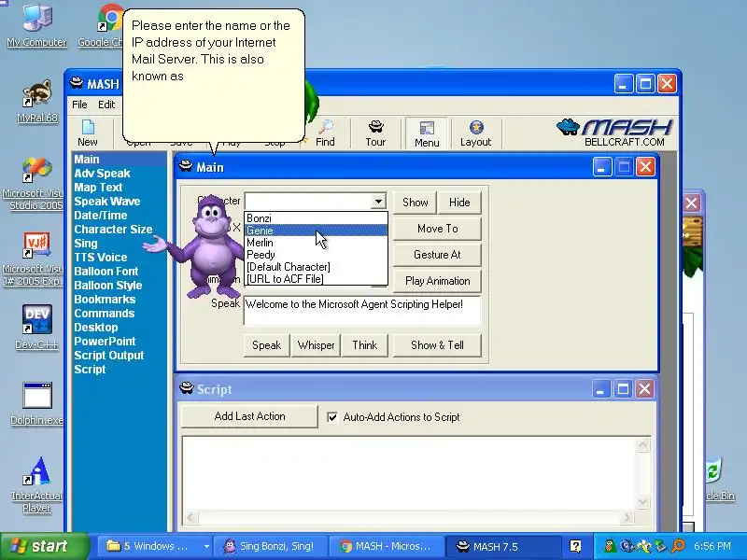Choose Merlin from the character list

pos(316,243)
